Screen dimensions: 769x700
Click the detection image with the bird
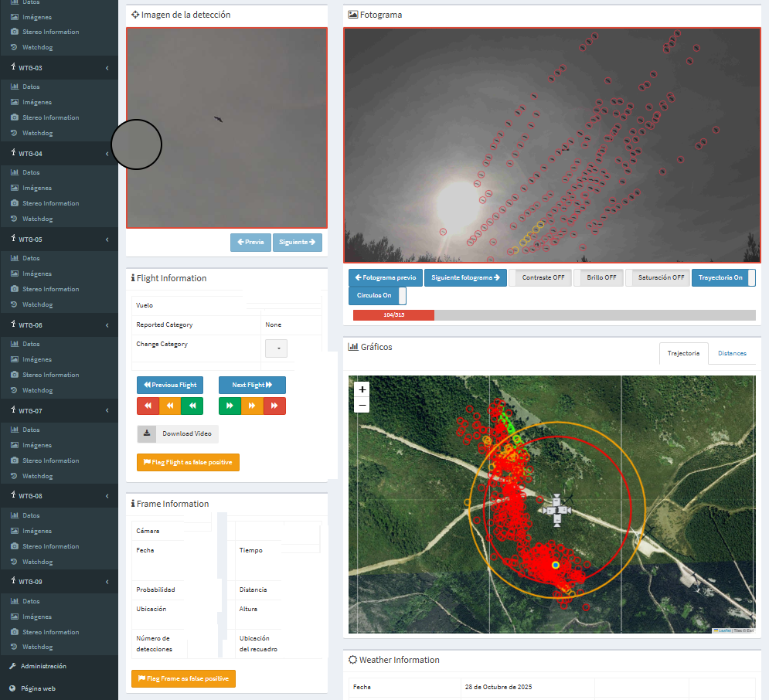pos(226,128)
